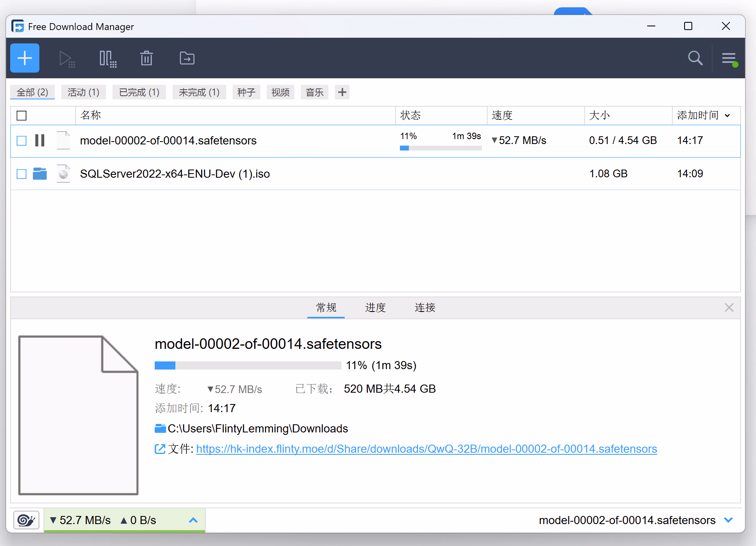This screenshot has height=546, width=756.
Task: Toggle snail speed limit mode
Action: pyautogui.click(x=26, y=520)
